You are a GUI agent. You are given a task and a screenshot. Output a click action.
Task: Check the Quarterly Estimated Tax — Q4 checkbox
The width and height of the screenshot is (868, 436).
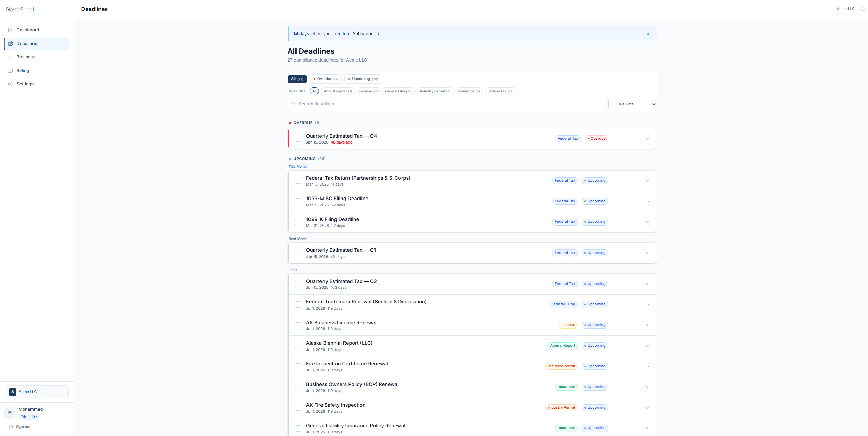(298, 139)
